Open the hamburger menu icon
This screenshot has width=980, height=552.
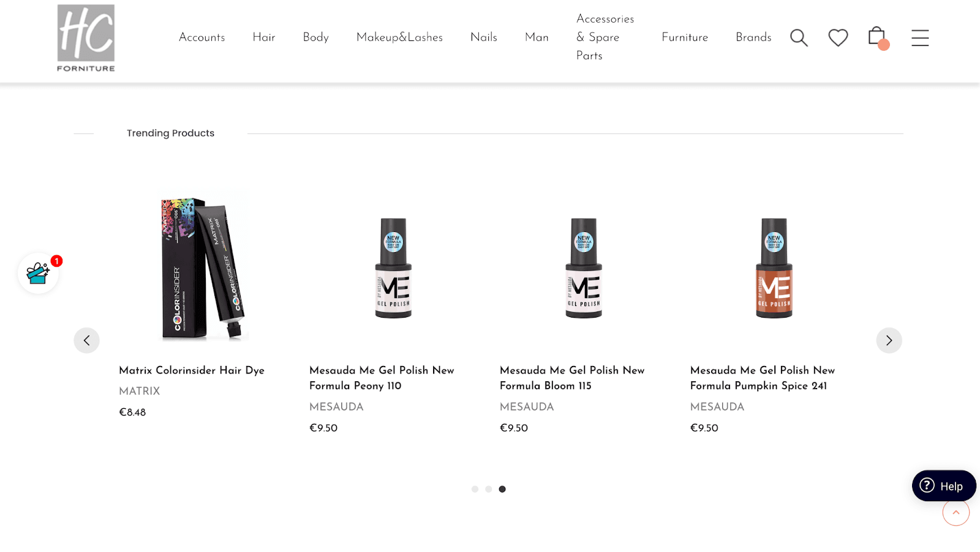[920, 38]
